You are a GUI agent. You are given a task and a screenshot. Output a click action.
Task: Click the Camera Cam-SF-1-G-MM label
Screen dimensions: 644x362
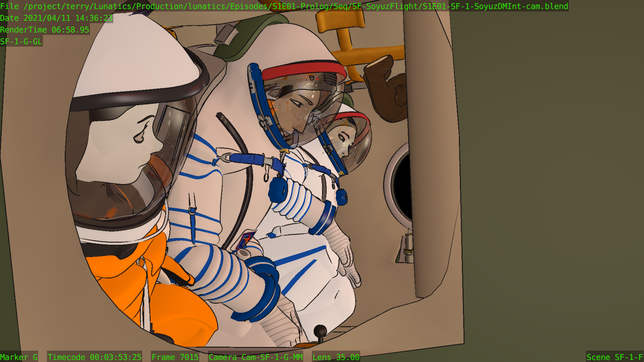255,357
